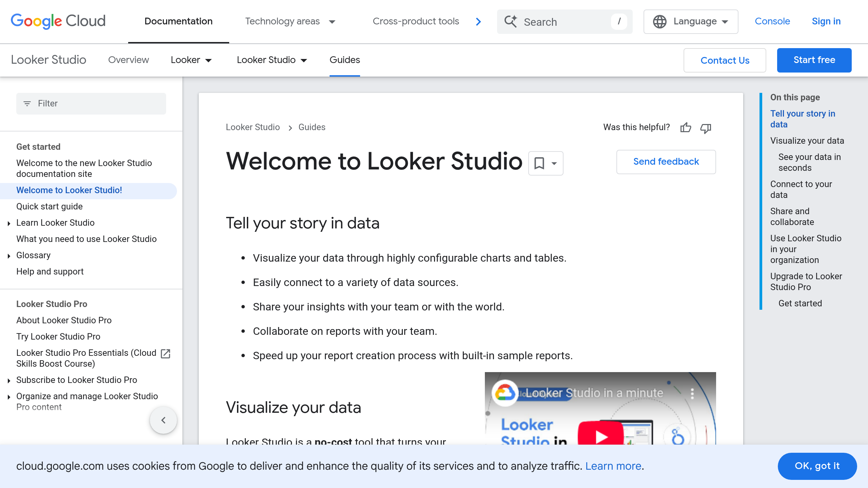Image resolution: width=868 pixels, height=488 pixels.
Task: Click the thumbs up helpful icon
Action: 685,127
